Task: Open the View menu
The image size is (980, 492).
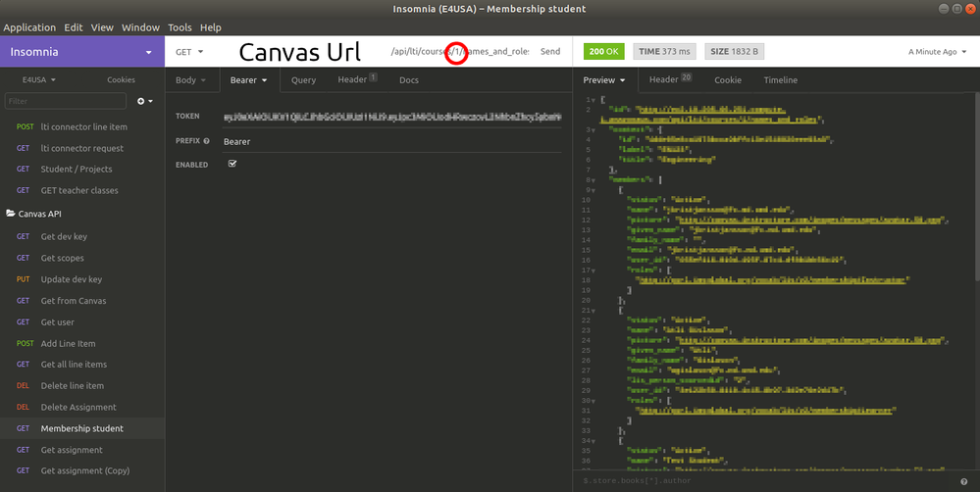Action: click(x=102, y=27)
